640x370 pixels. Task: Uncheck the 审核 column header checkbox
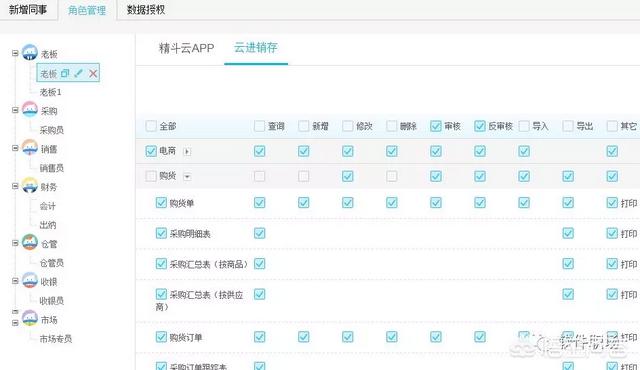point(436,126)
